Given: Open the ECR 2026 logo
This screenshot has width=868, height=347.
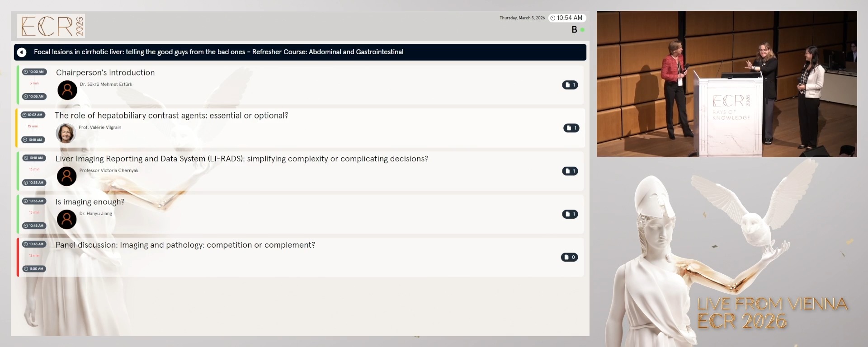Looking at the screenshot, I should point(51,26).
